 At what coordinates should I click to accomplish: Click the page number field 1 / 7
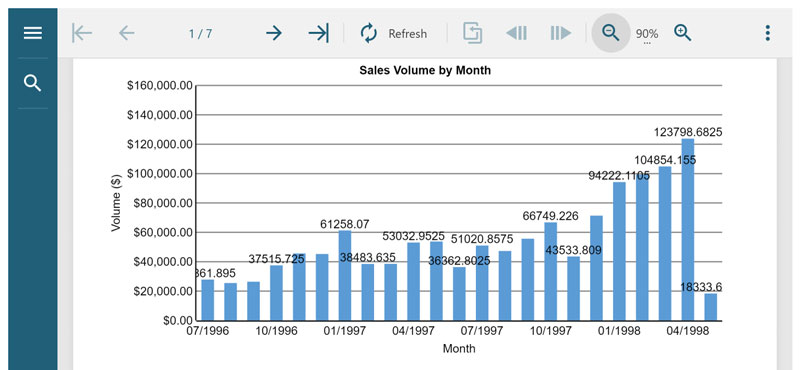[x=201, y=34]
